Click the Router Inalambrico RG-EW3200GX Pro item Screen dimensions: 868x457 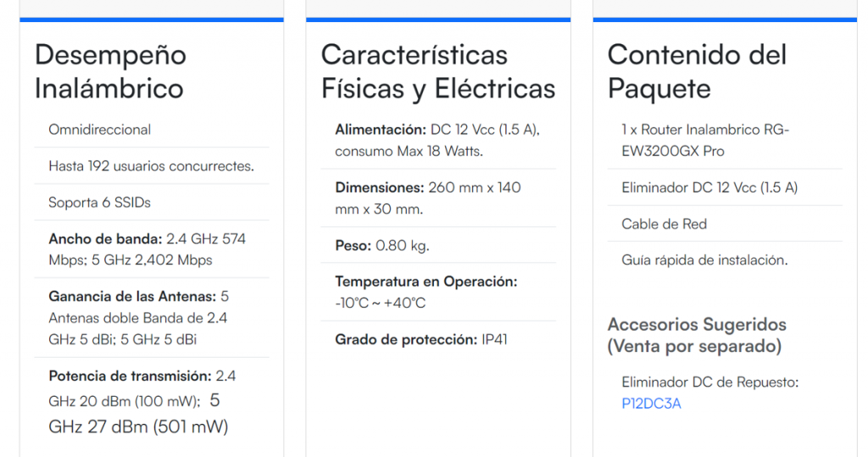pyautogui.click(x=704, y=140)
